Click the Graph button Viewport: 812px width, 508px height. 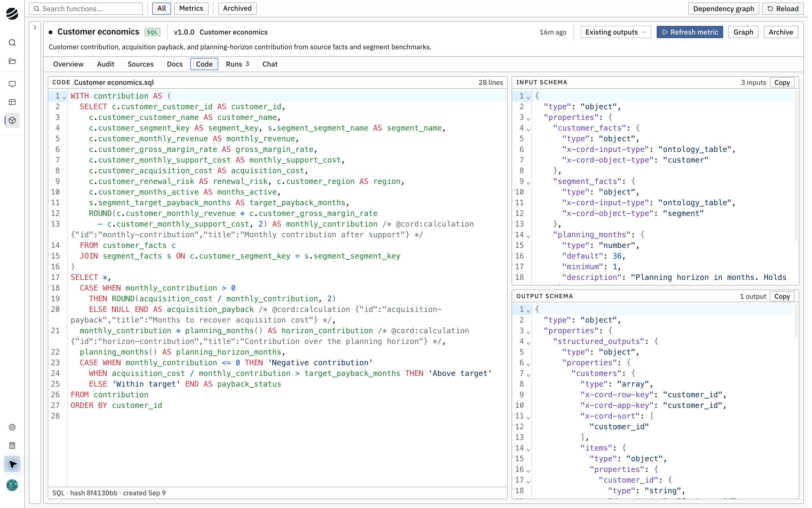tap(743, 32)
